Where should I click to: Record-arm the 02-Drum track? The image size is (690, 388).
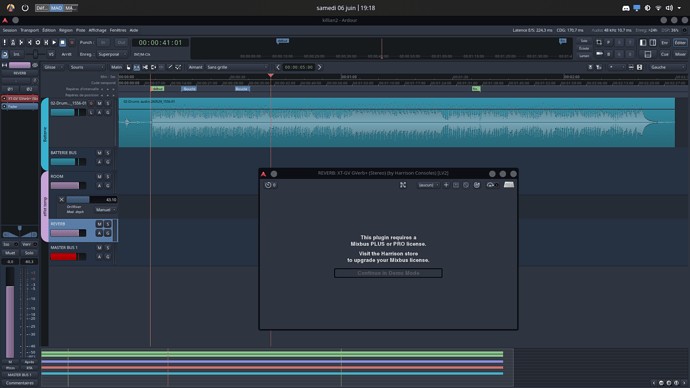(91, 103)
